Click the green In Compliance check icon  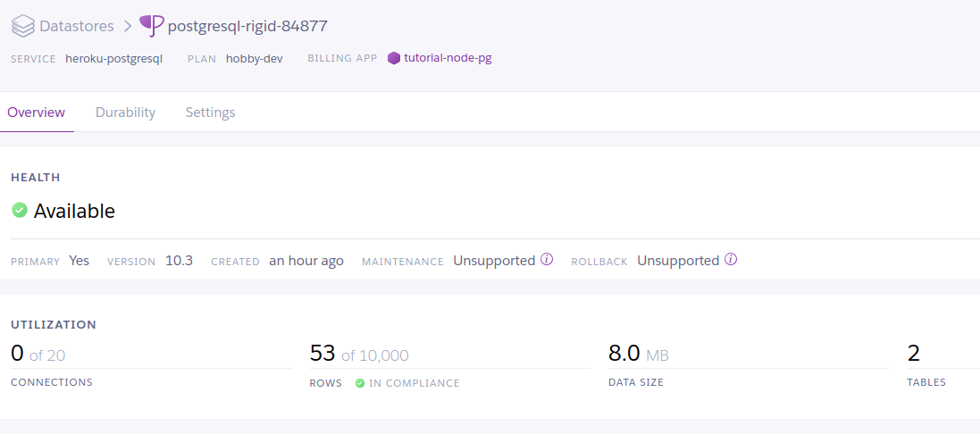pyautogui.click(x=360, y=383)
